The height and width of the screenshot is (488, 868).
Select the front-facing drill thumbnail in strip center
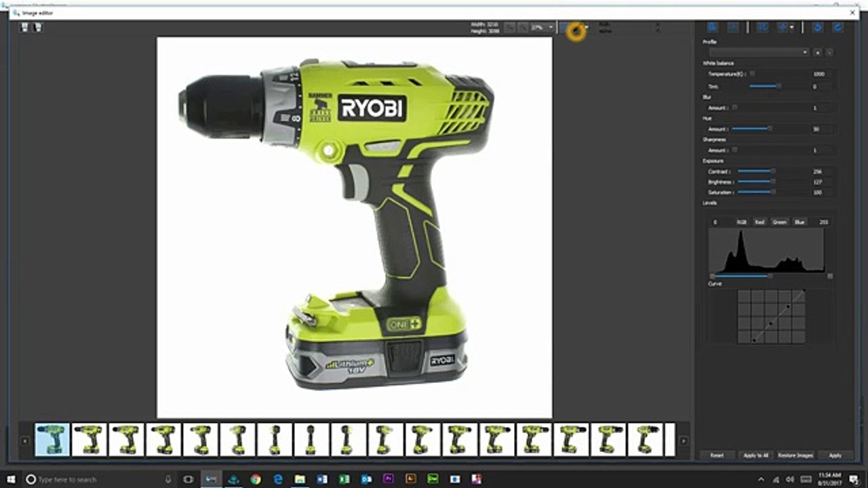311,440
